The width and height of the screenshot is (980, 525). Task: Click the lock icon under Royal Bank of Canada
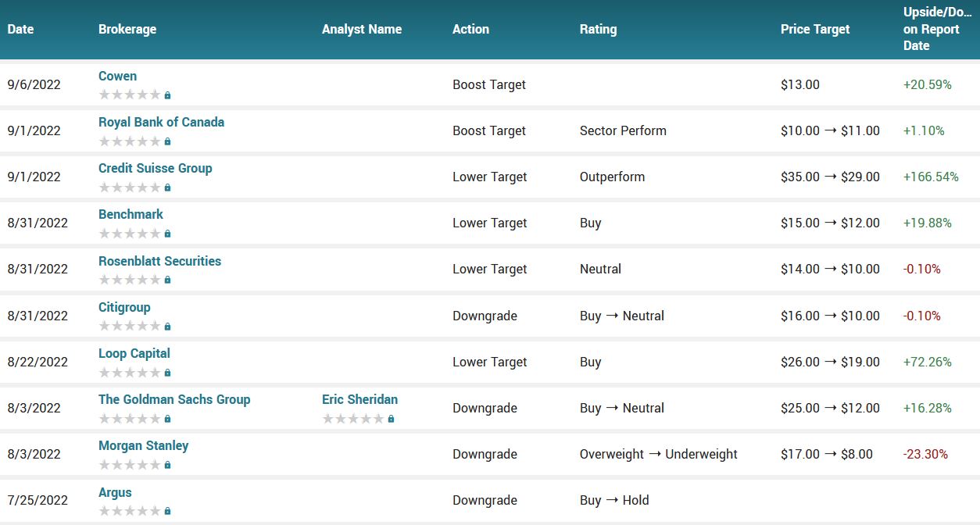pyautogui.click(x=167, y=141)
